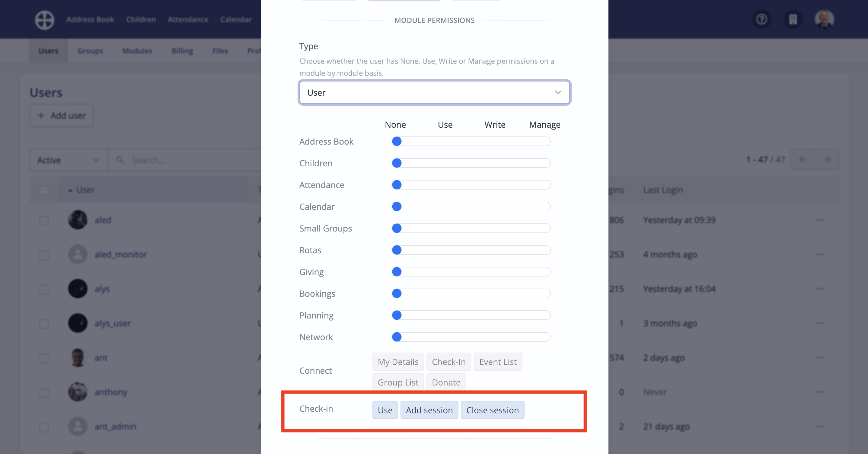The width and height of the screenshot is (868, 454).
Task: Toggle the Add session permission
Action: click(429, 410)
